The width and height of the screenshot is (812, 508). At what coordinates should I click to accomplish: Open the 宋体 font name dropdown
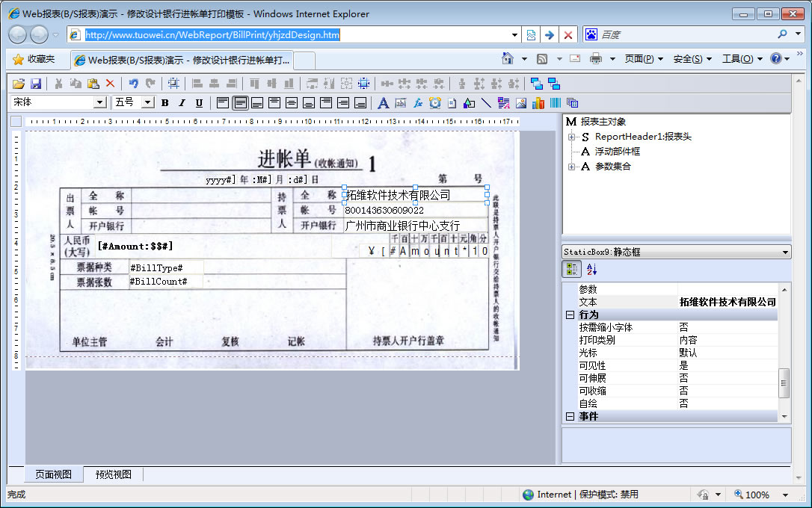coord(99,102)
